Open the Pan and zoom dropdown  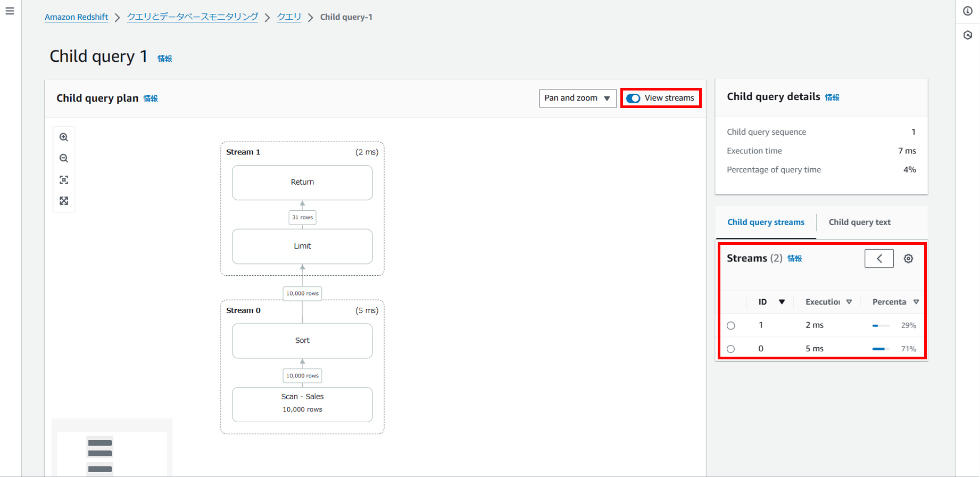tap(578, 98)
